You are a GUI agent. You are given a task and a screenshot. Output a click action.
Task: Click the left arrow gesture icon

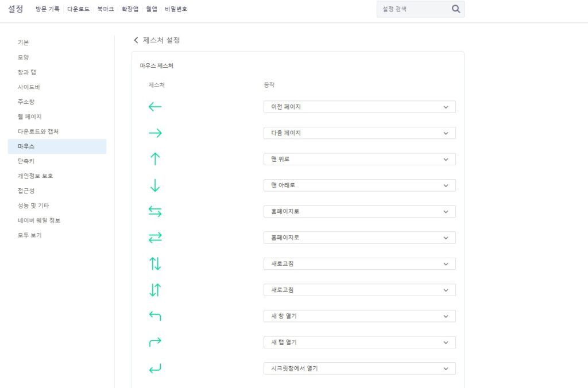[x=155, y=107]
